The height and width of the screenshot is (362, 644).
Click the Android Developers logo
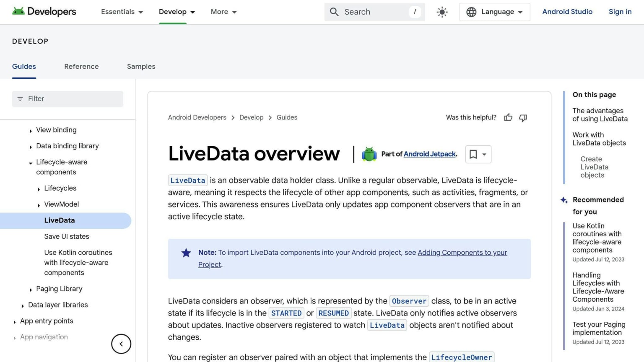(44, 12)
